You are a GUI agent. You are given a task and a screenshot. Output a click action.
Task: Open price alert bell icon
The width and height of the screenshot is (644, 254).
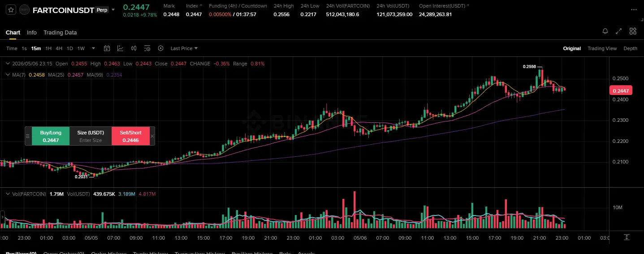click(605, 31)
